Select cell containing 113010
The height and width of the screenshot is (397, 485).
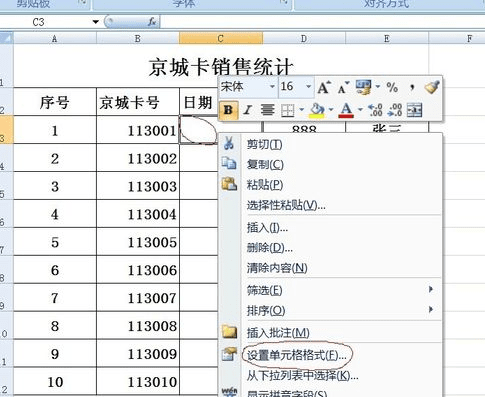pos(138,382)
